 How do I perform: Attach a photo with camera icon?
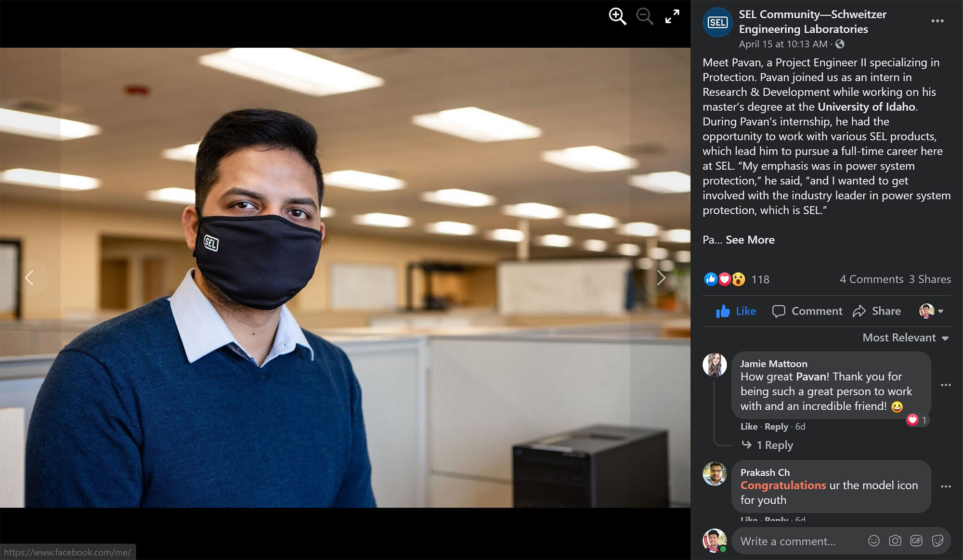895,541
